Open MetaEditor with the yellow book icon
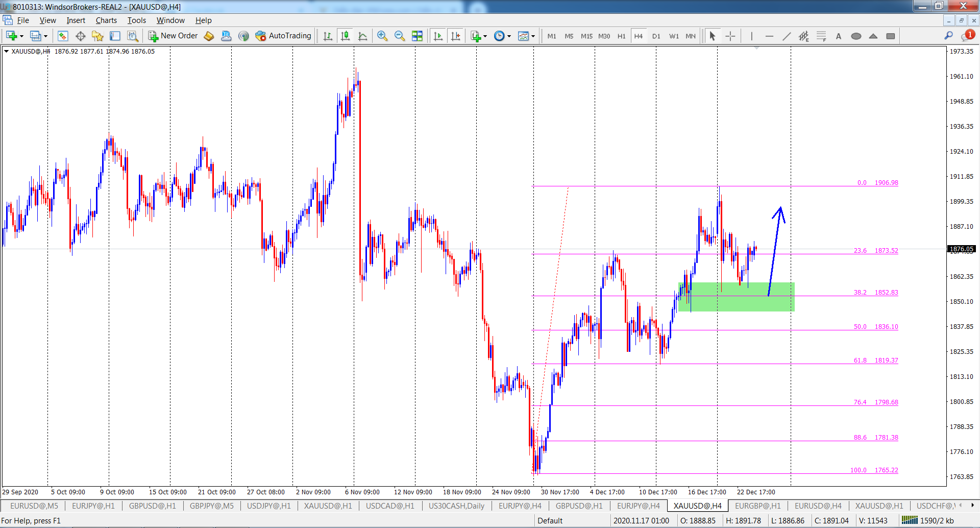Viewport: 980px width, 528px height. coord(209,36)
